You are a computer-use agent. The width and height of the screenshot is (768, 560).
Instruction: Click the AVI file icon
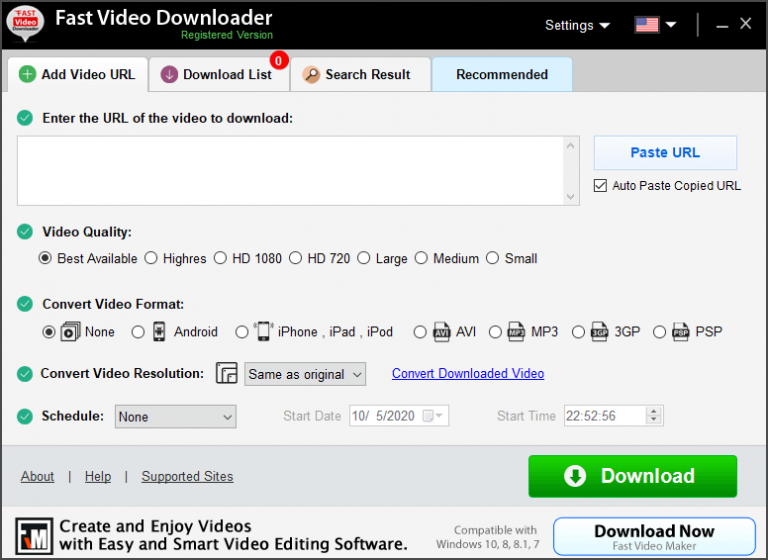pyautogui.click(x=441, y=332)
